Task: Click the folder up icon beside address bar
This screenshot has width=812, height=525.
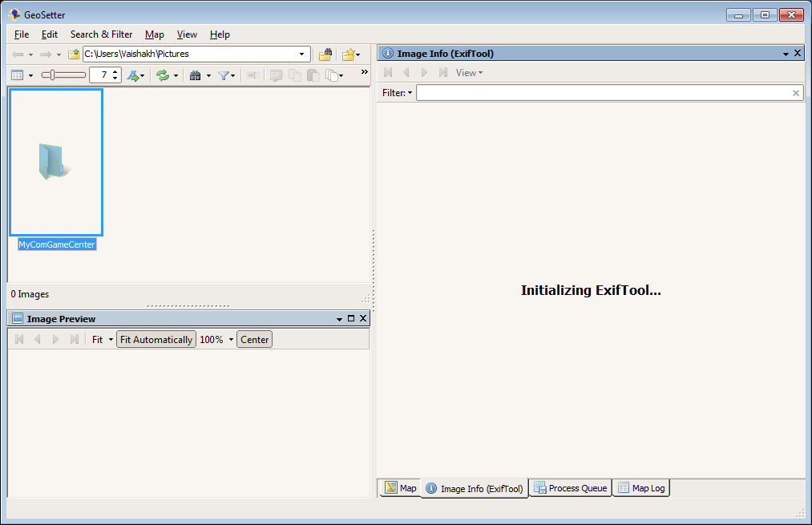Action: point(74,54)
